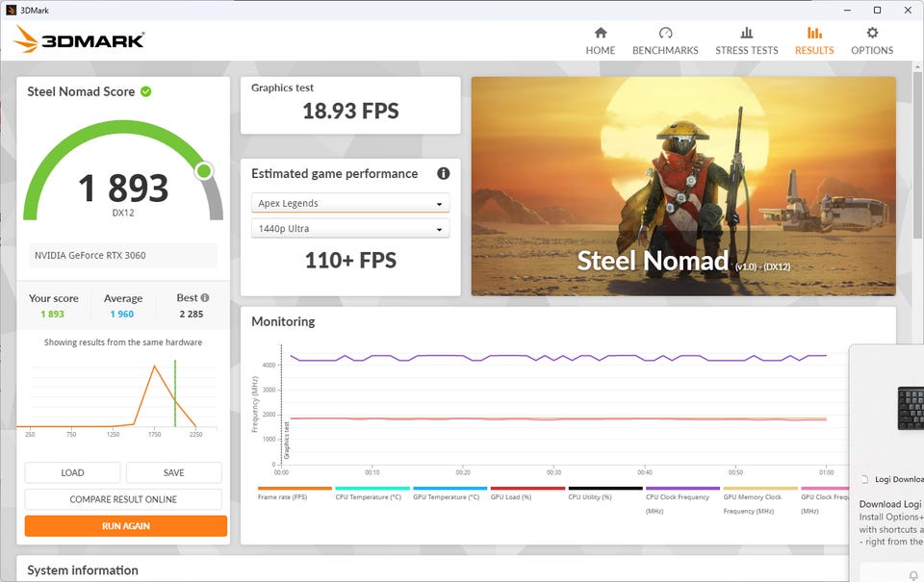The image size is (924, 582).
Task: Click the 110+ FPS estimate
Action: 350,260
